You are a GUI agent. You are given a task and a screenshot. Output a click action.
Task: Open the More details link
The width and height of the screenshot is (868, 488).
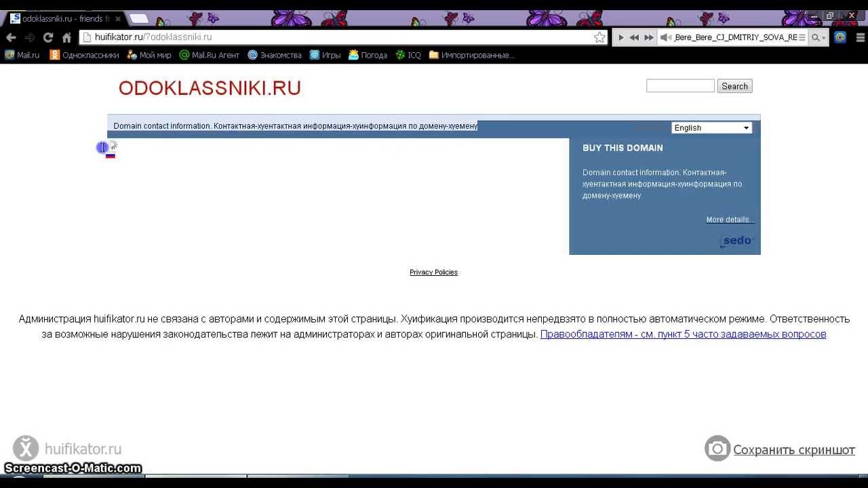pos(730,220)
